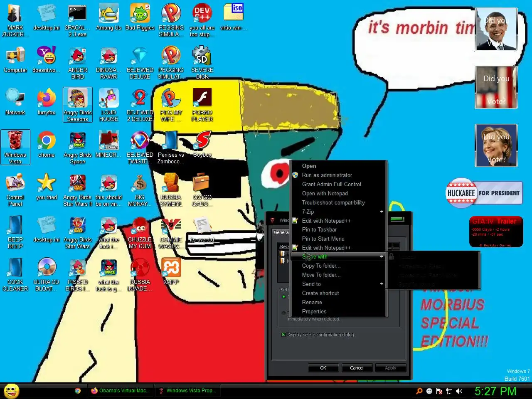The image size is (532, 399).
Task: Open the Computer desktop icon
Action: tap(15, 60)
